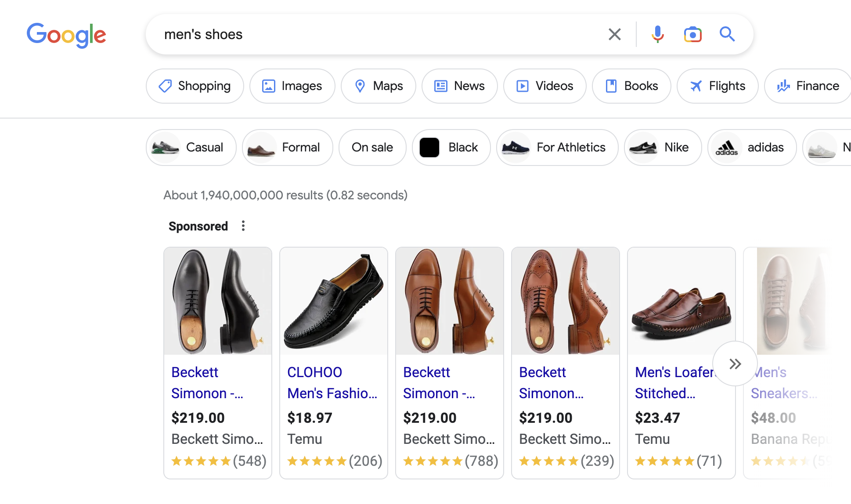Apply the On sale filter chip
This screenshot has height=504, width=851.
coord(372,148)
